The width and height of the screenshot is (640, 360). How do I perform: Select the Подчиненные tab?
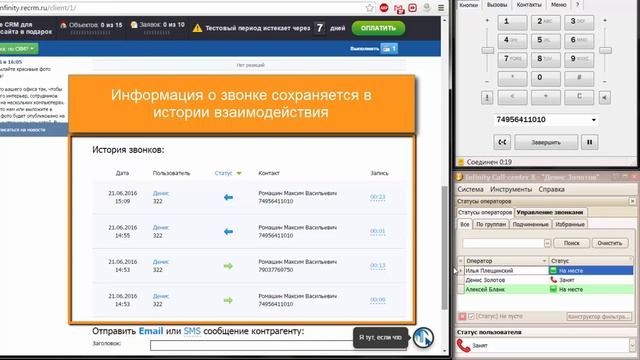[530, 224]
